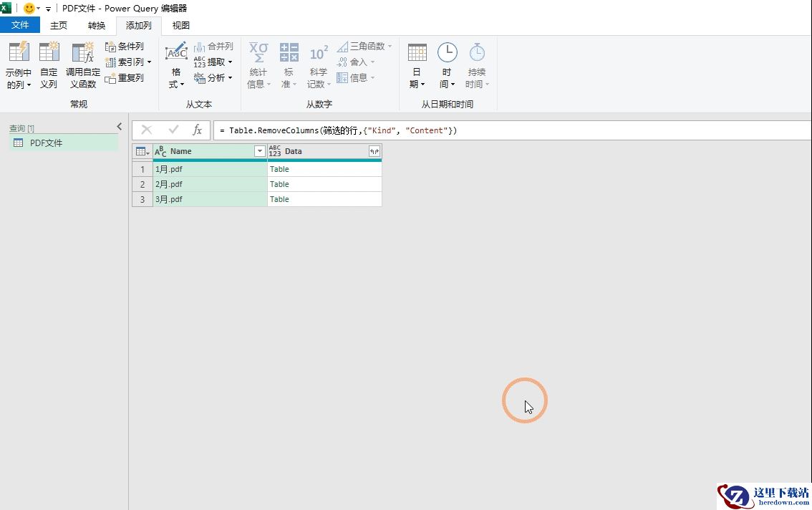The height and width of the screenshot is (510, 812).
Task: Add a 条件列
Action: 125,47
